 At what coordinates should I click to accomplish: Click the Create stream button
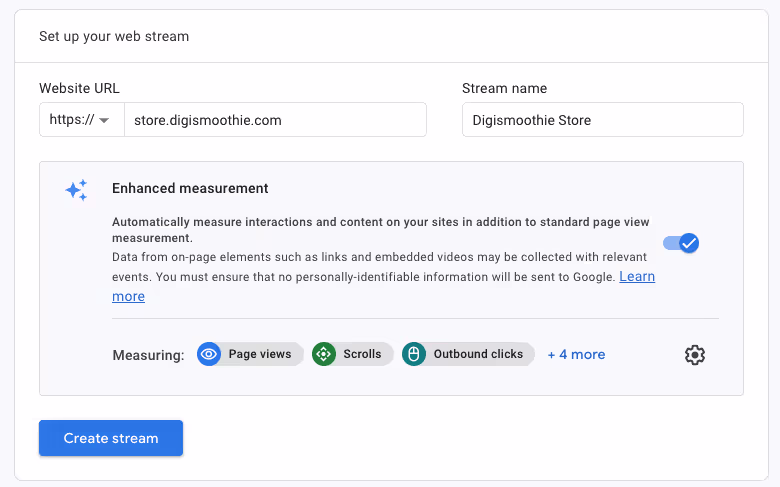coord(111,438)
